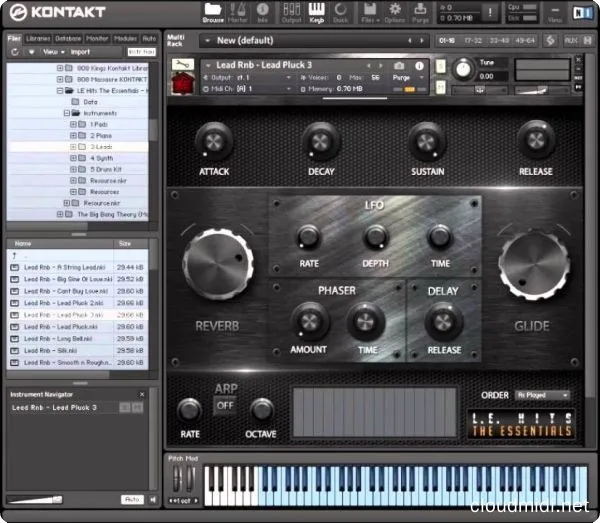This screenshot has width=600, height=523.
Task: Open the Options gear icon
Action: click(x=395, y=13)
